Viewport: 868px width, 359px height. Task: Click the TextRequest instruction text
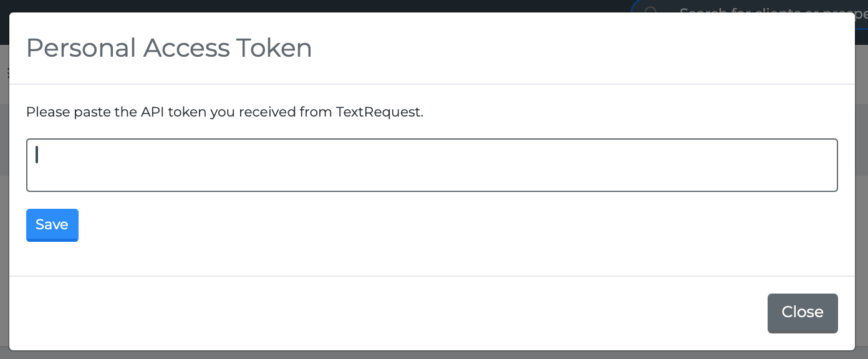click(224, 112)
